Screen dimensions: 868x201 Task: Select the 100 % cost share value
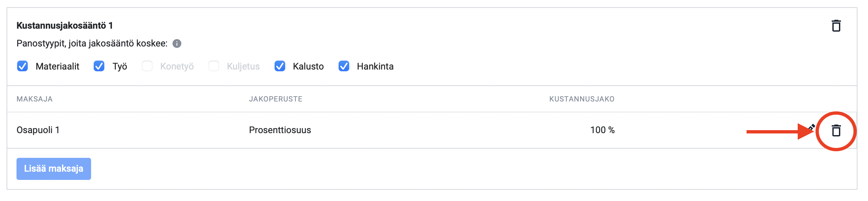pyautogui.click(x=602, y=130)
